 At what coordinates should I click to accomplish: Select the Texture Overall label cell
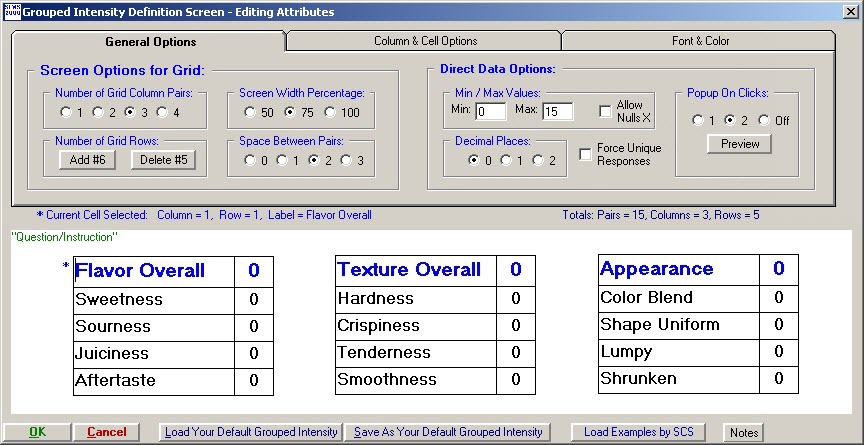click(416, 270)
